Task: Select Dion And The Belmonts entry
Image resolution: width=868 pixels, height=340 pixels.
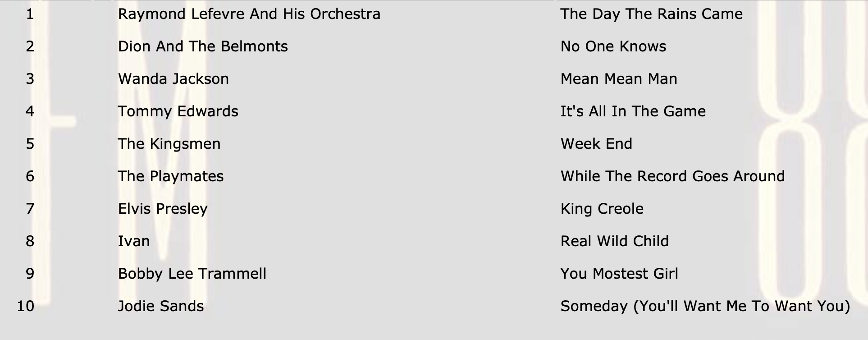Action: [x=203, y=46]
